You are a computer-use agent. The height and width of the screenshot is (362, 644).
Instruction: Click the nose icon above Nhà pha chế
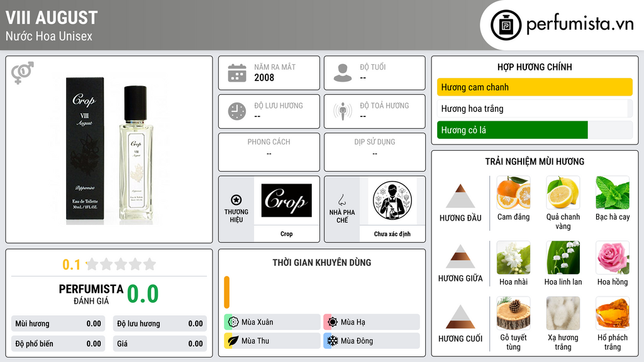click(x=341, y=200)
